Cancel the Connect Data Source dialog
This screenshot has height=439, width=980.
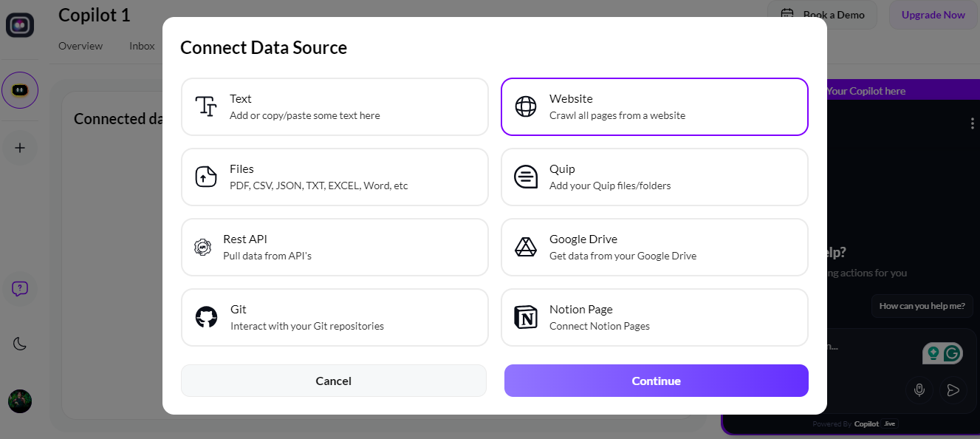[334, 381]
